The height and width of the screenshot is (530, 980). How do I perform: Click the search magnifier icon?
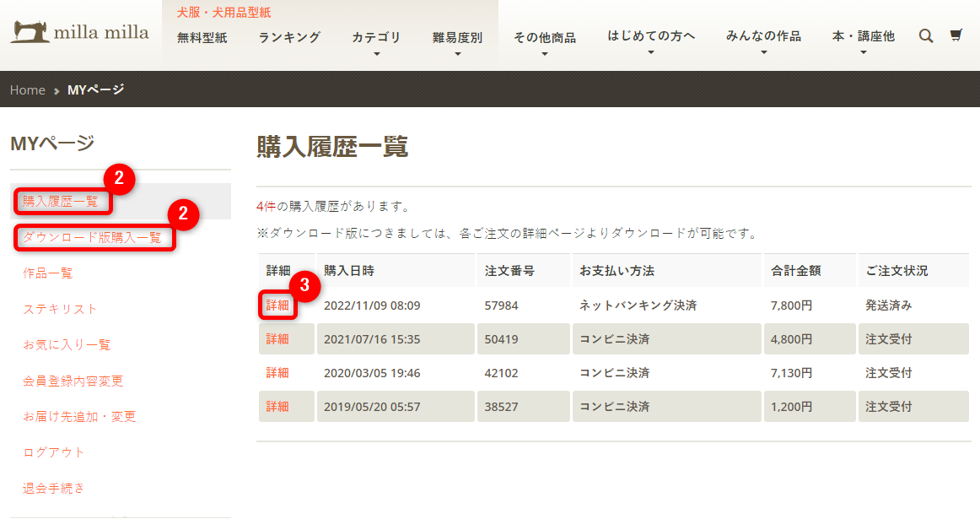925,35
